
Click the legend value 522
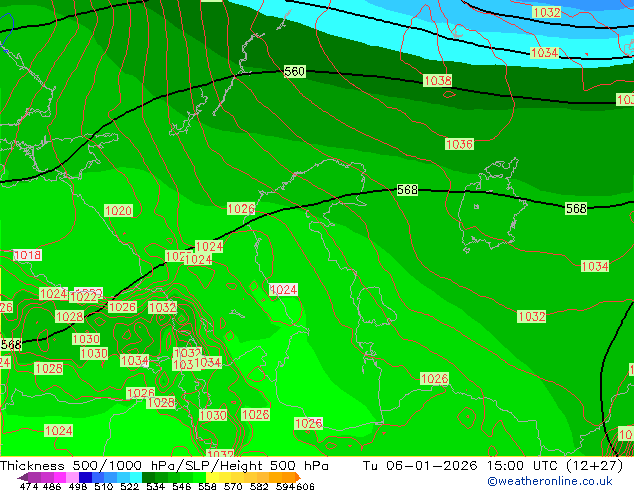pyautogui.click(x=130, y=486)
